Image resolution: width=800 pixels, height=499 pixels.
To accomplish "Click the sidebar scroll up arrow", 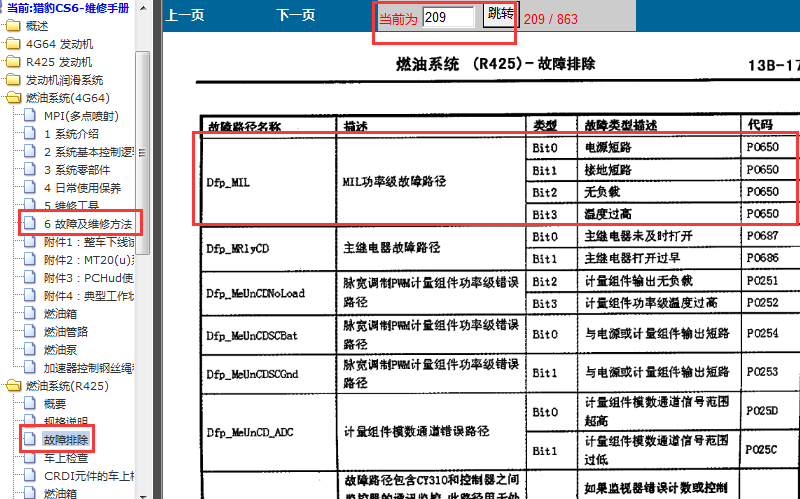I will [x=143, y=7].
